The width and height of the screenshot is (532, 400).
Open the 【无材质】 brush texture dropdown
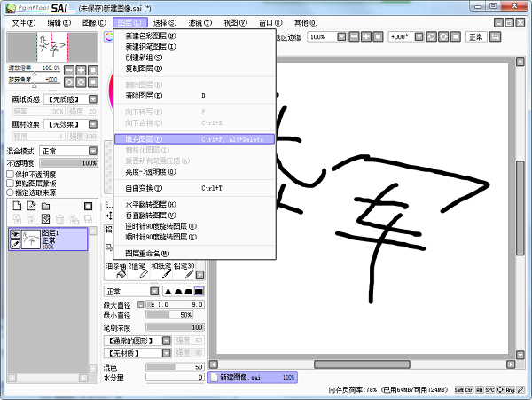click(x=167, y=353)
